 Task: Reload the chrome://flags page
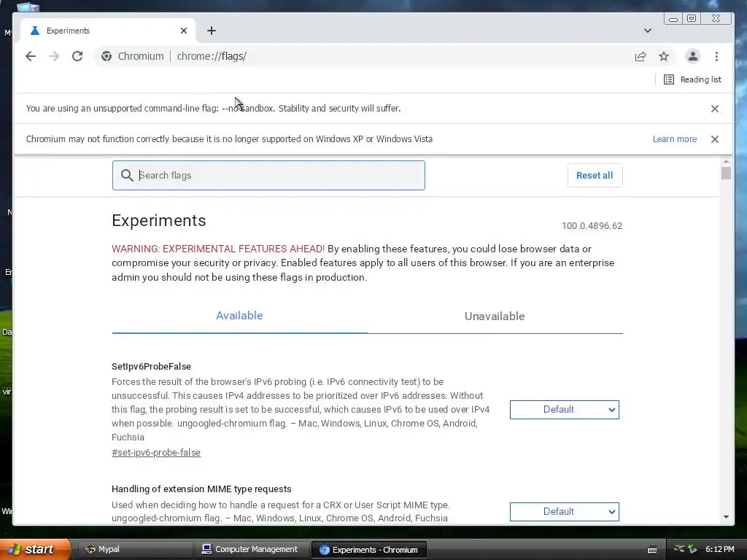pos(77,56)
